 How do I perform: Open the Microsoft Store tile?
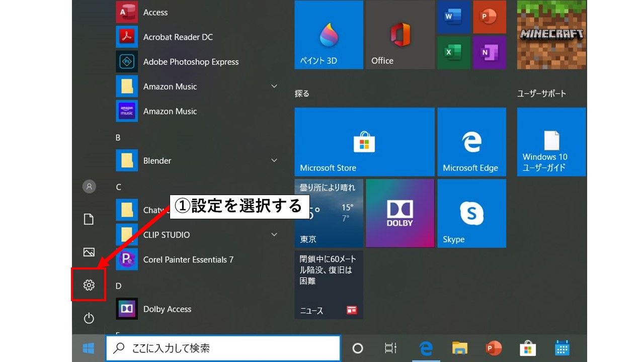364,142
